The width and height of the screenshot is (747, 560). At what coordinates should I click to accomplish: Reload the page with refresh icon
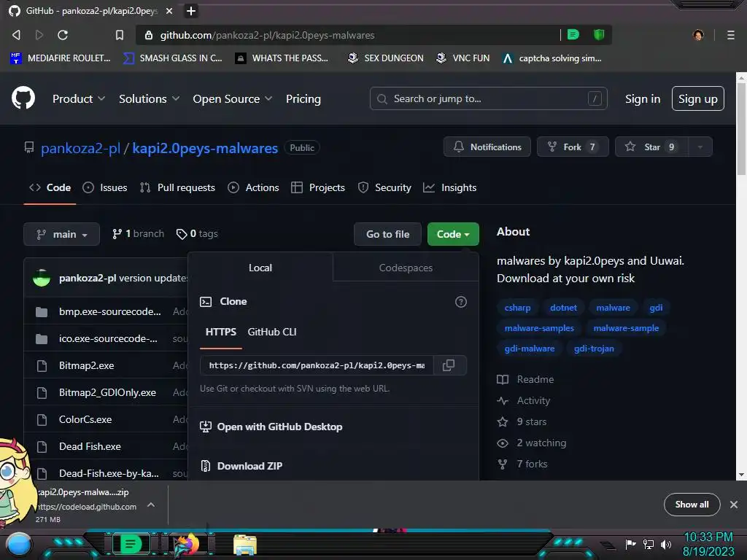click(x=63, y=35)
